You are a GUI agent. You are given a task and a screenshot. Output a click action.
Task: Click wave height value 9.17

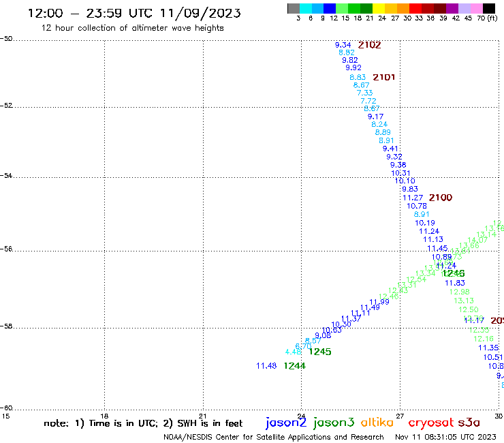coord(375,117)
